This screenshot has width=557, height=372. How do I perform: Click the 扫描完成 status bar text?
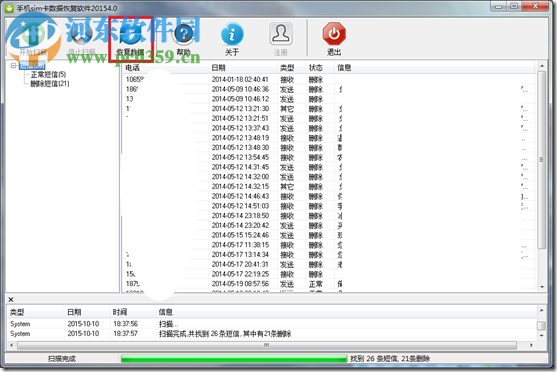click(x=62, y=358)
